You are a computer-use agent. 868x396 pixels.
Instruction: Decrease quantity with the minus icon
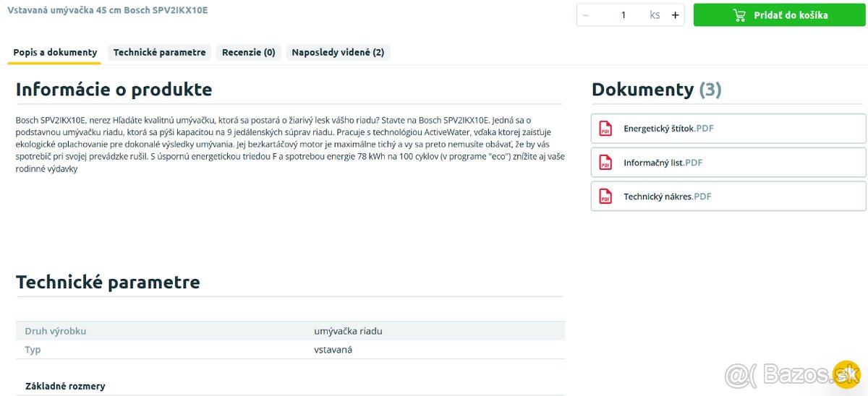coord(585,15)
